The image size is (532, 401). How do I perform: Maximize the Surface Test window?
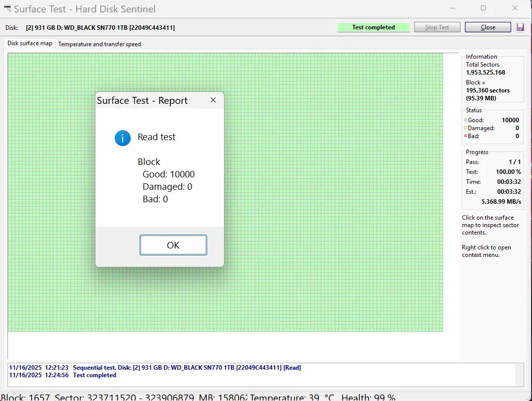click(483, 8)
